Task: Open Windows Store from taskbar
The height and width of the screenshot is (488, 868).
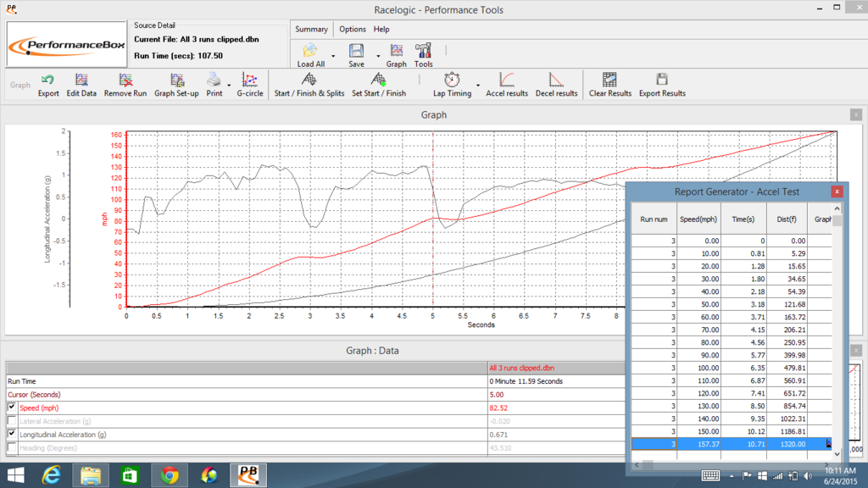Action: tap(130, 475)
